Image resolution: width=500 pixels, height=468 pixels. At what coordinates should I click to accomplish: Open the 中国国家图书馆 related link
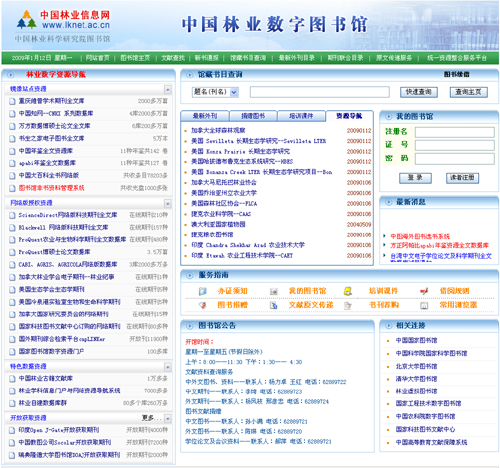click(x=416, y=341)
